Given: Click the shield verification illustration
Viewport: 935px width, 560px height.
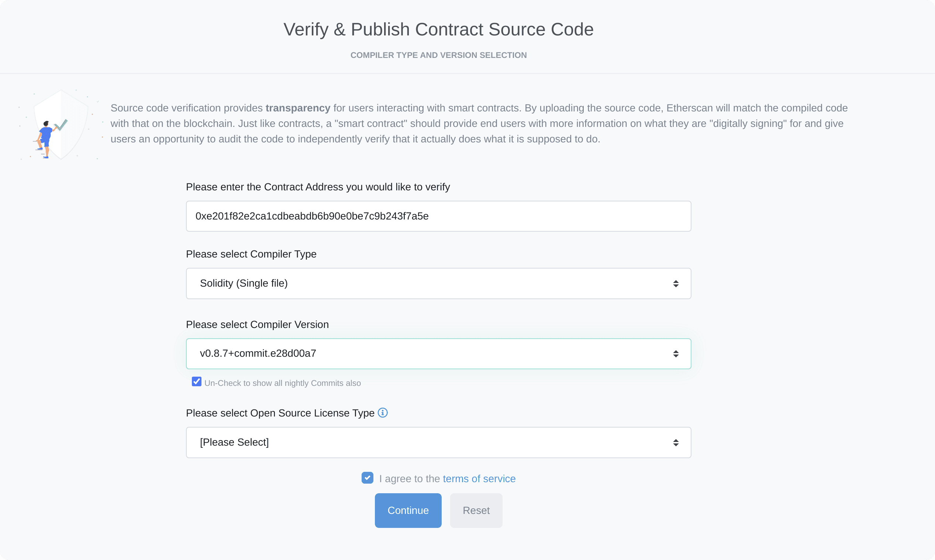Looking at the screenshot, I should point(61,125).
